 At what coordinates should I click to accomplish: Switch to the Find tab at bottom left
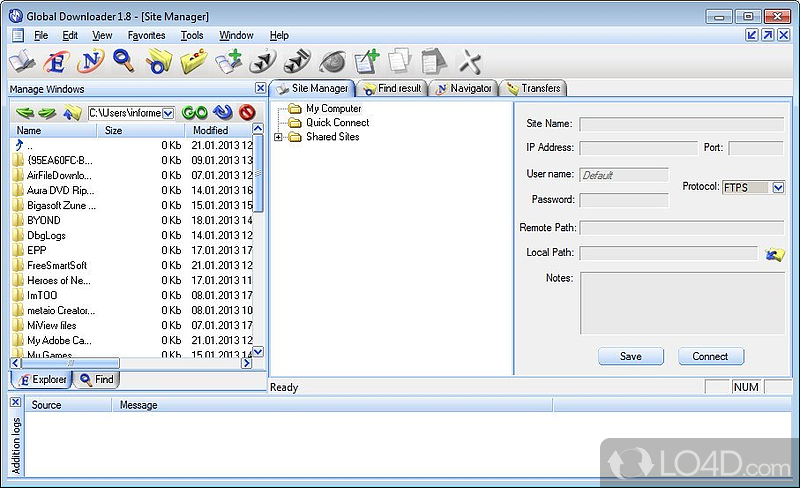pyautogui.click(x=96, y=379)
